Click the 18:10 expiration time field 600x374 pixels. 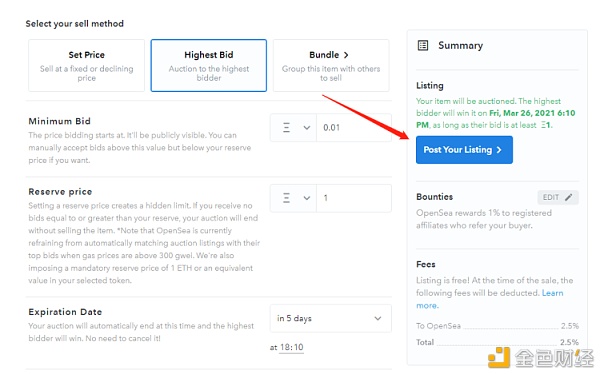coord(292,348)
